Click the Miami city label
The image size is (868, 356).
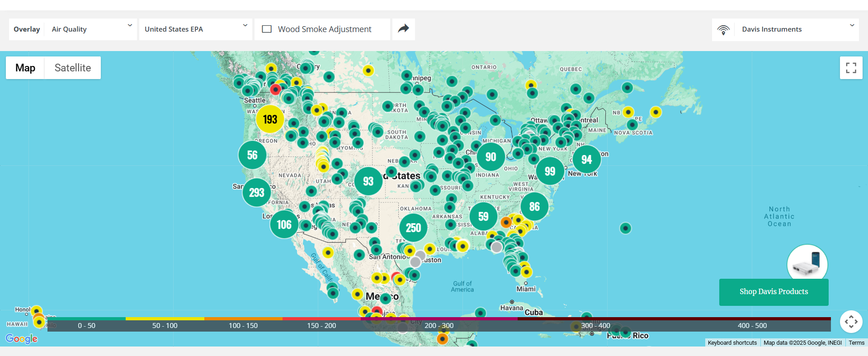pos(526,289)
